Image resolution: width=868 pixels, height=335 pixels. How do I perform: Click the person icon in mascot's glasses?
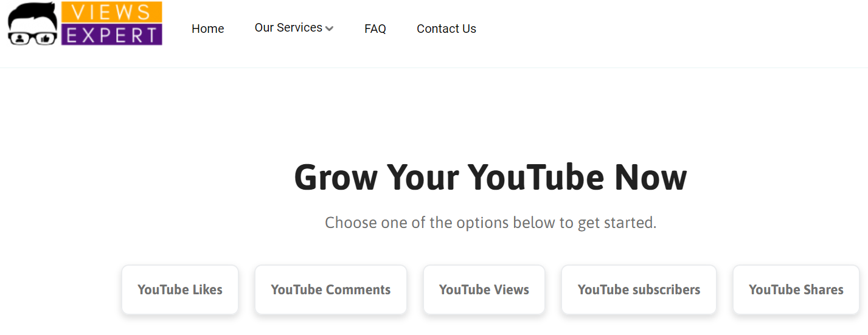click(x=19, y=39)
